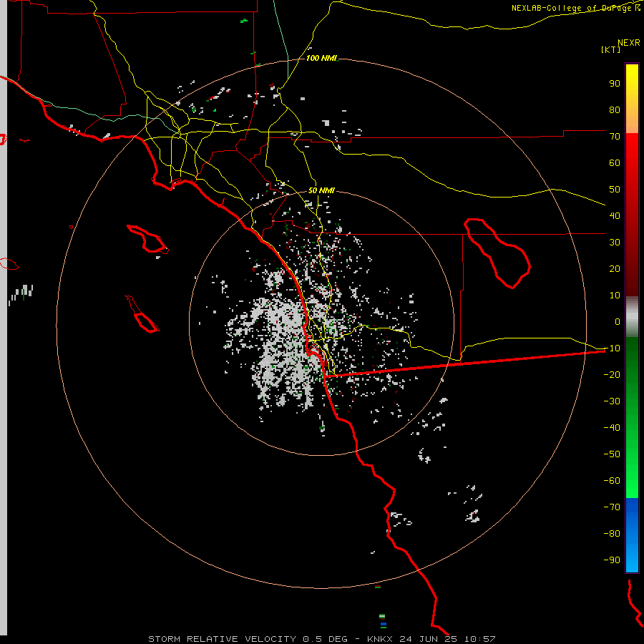Click the -60 value on the velocity scale

(x=612, y=481)
